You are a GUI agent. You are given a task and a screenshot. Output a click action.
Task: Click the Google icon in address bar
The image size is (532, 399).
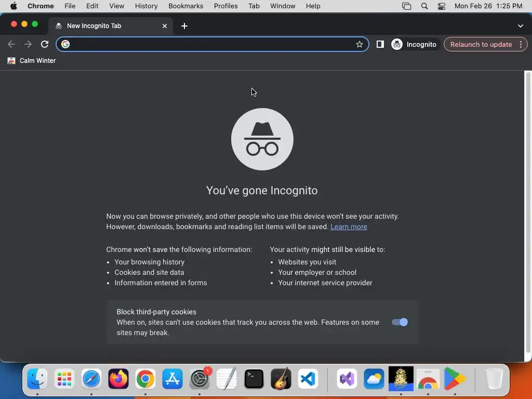[x=65, y=44]
